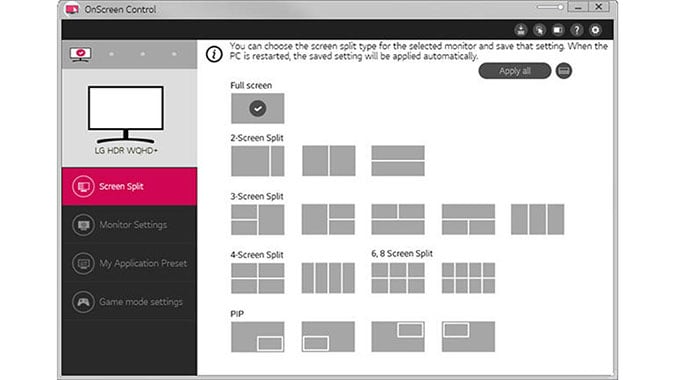
Task: Click the download icon in top bar
Action: [x=521, y=30]
